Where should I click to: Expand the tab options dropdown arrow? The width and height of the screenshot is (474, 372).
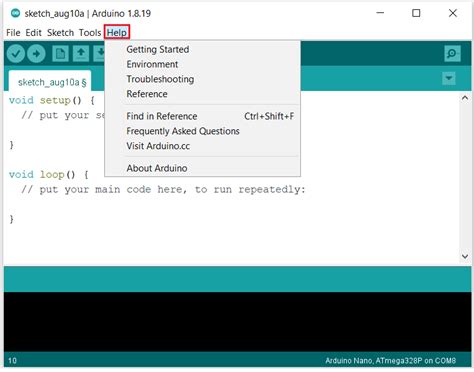click(449, 79)
